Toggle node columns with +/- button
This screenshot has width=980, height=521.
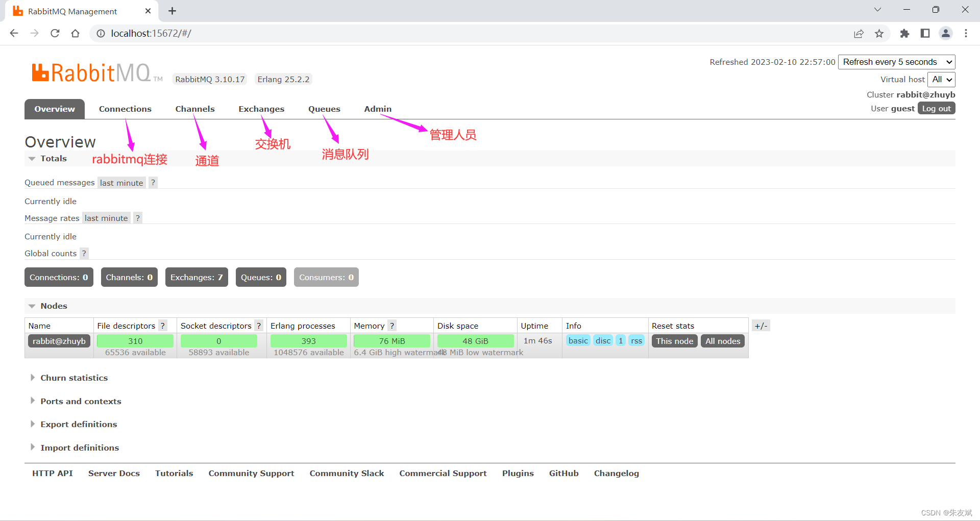coord(761,326)
